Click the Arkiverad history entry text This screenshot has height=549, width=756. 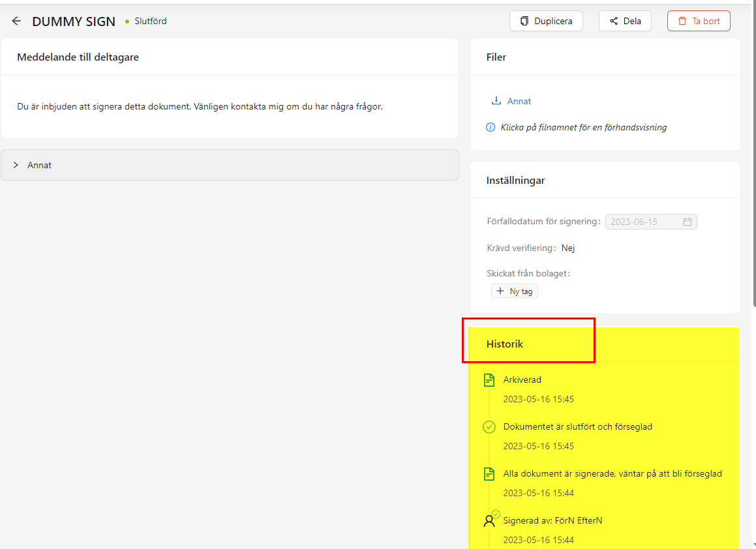pyautogui.click(x=522, y=380)
